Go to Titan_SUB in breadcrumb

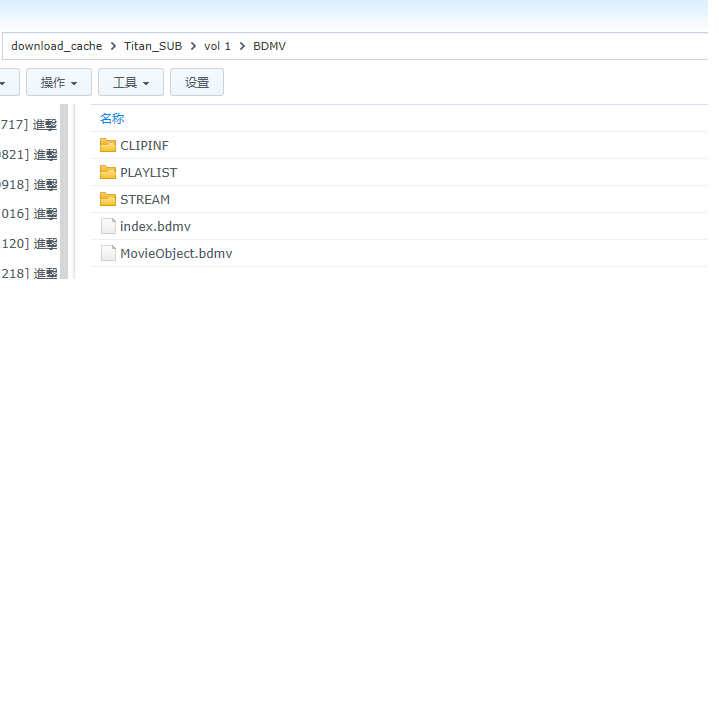click(153, 46)
